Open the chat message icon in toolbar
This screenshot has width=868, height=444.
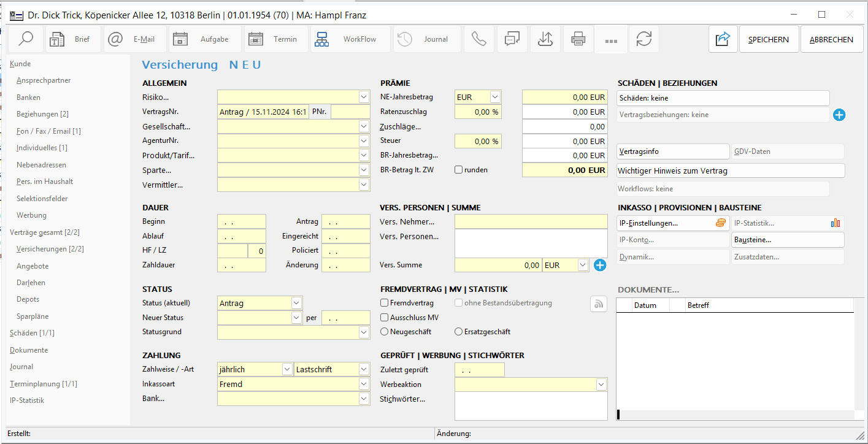[x=512, y=39]
